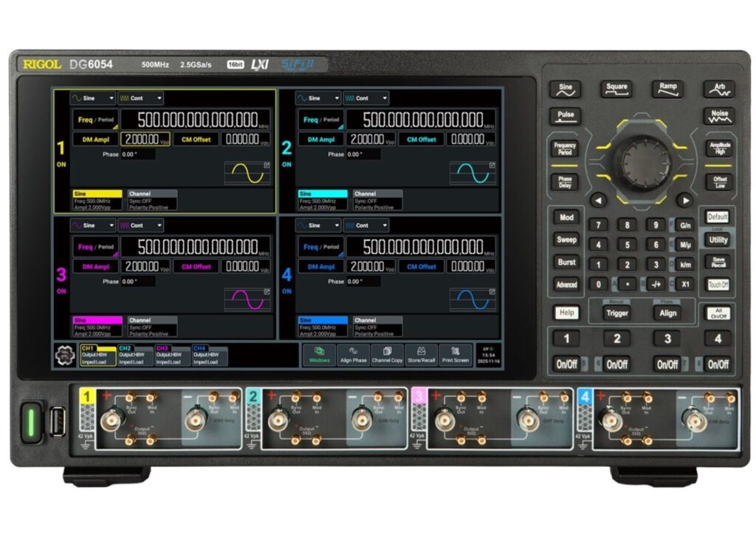This screenshot has height=535, width=756.
Task: Toggle the Touch Off key
Action: coord(718,284)
